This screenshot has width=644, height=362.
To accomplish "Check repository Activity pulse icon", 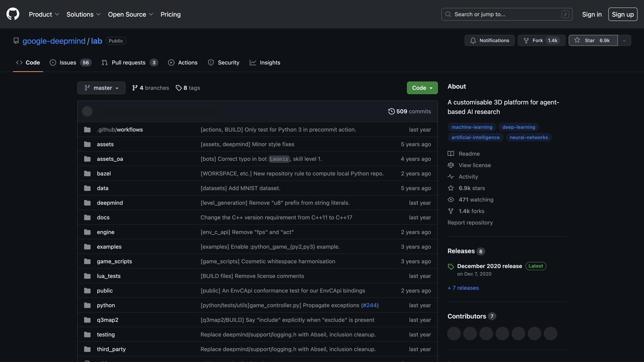I will (450, 177).
